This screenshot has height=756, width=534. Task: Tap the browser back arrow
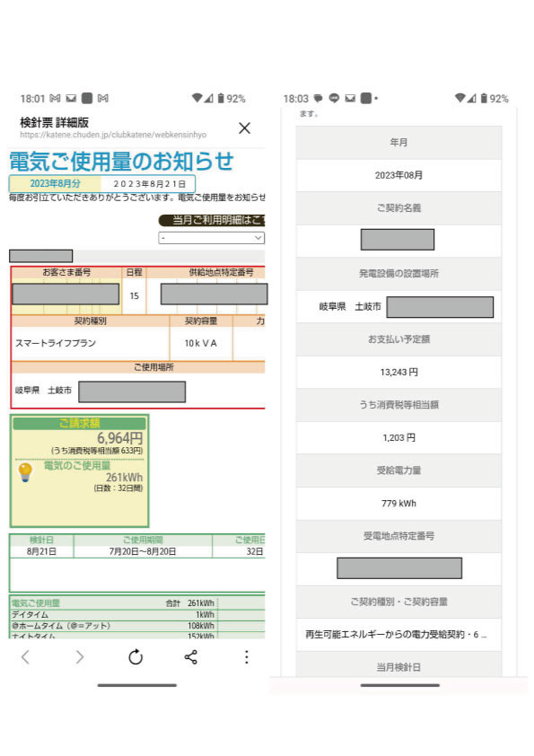click(25, 656)
